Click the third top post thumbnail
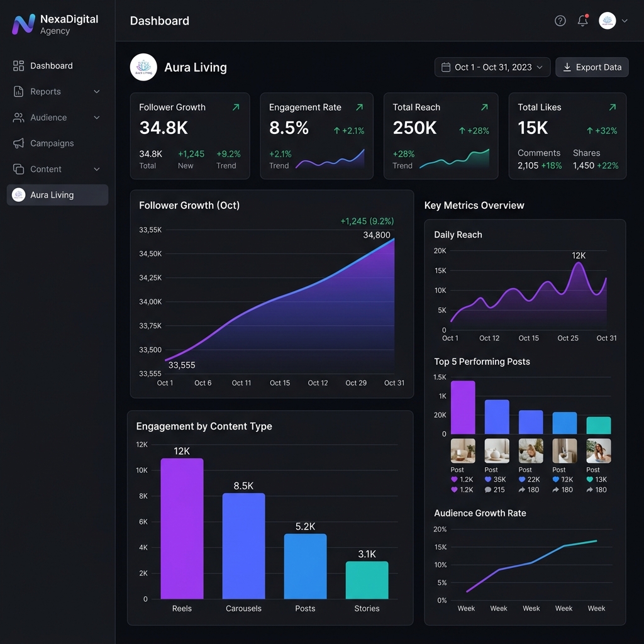Viewport: 644px width, 644px height. pos(531,451)
